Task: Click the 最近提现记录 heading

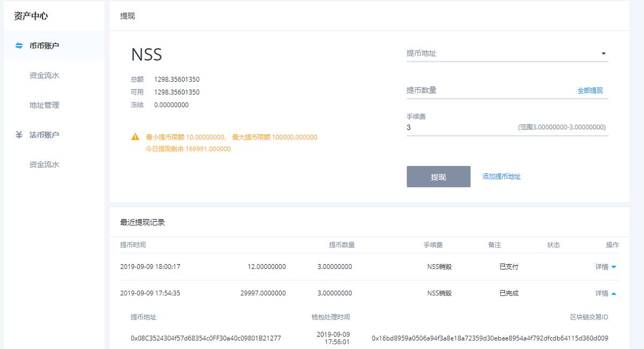Action: coord(142,222)
